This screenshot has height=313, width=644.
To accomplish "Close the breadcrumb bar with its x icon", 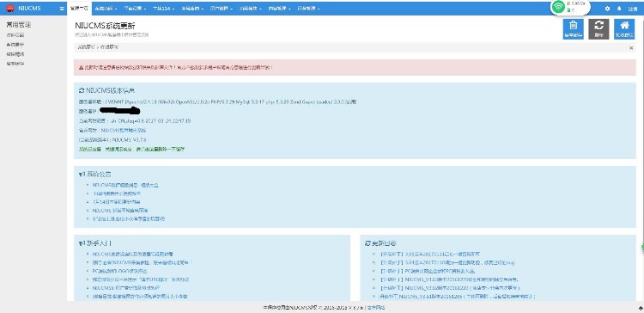I will tap(631, 47).
